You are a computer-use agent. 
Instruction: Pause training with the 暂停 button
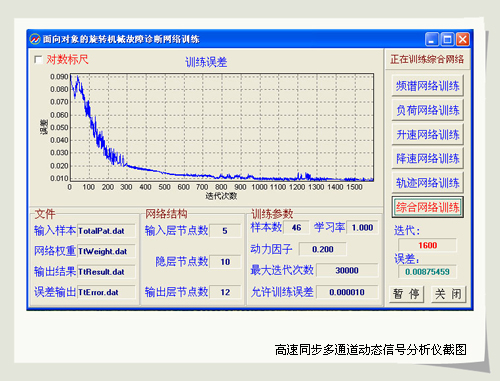point(406,294)
